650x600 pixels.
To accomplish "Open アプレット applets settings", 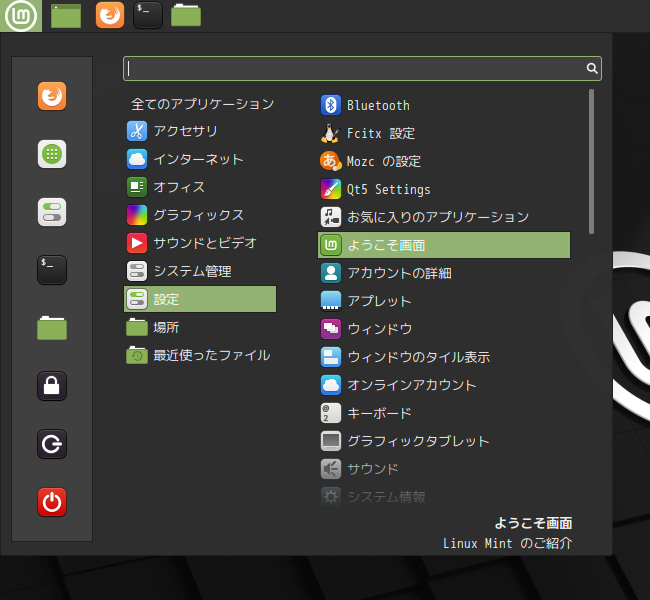I will 444,301.
